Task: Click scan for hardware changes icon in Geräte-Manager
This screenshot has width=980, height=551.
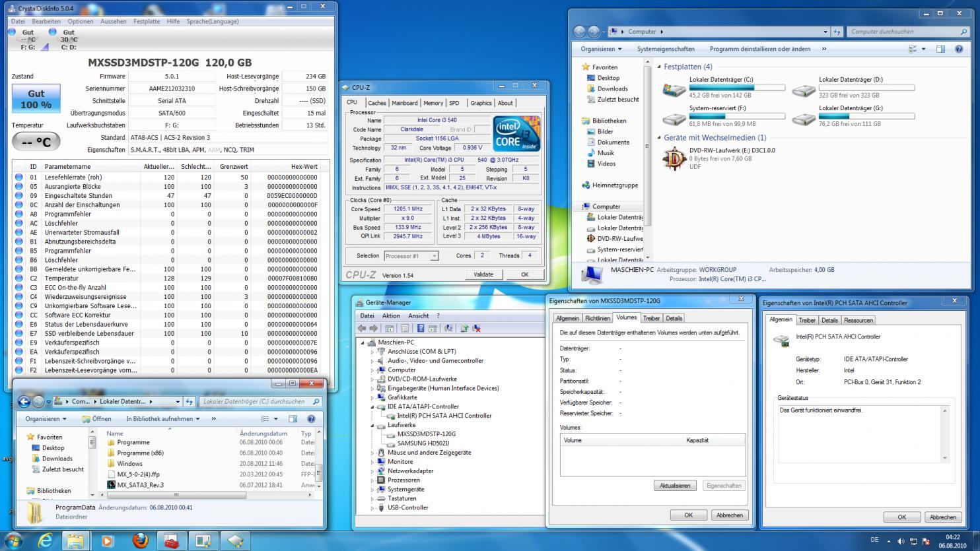Action: (449, 328)
